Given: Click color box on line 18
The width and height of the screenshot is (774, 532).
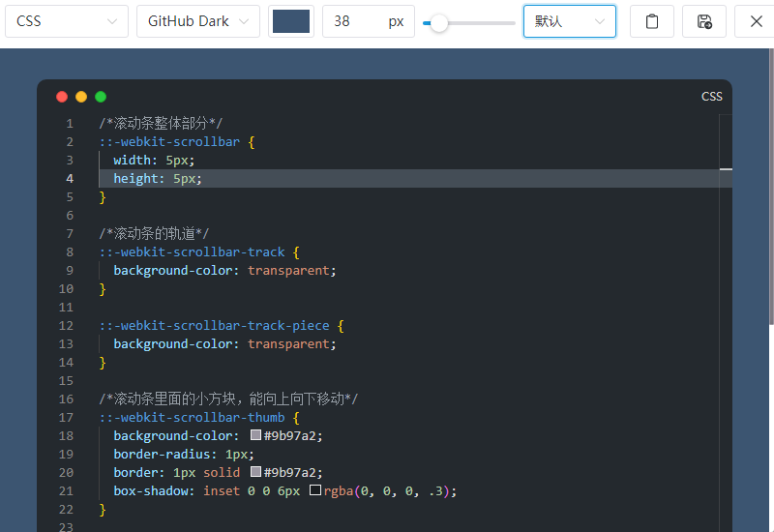Looking at the screenshot, I should coord(255,434).
